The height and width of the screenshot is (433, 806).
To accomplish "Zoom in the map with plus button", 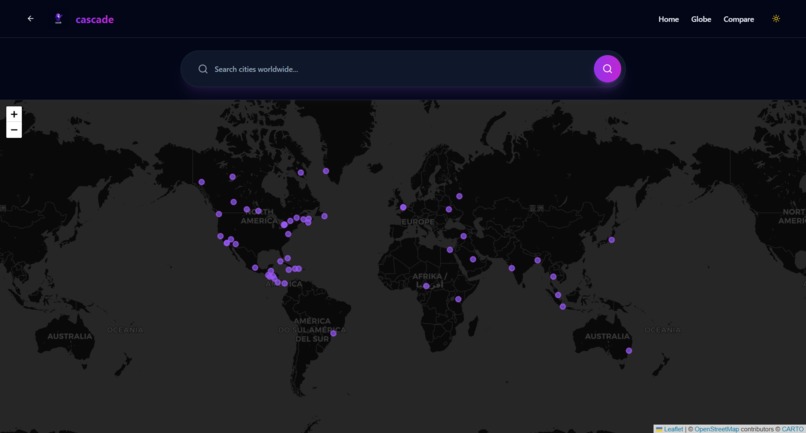I will pos(14,114).
